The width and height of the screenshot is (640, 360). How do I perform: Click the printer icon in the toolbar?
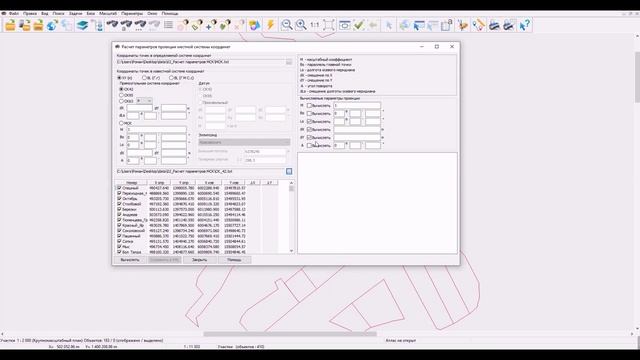[494, 25]
